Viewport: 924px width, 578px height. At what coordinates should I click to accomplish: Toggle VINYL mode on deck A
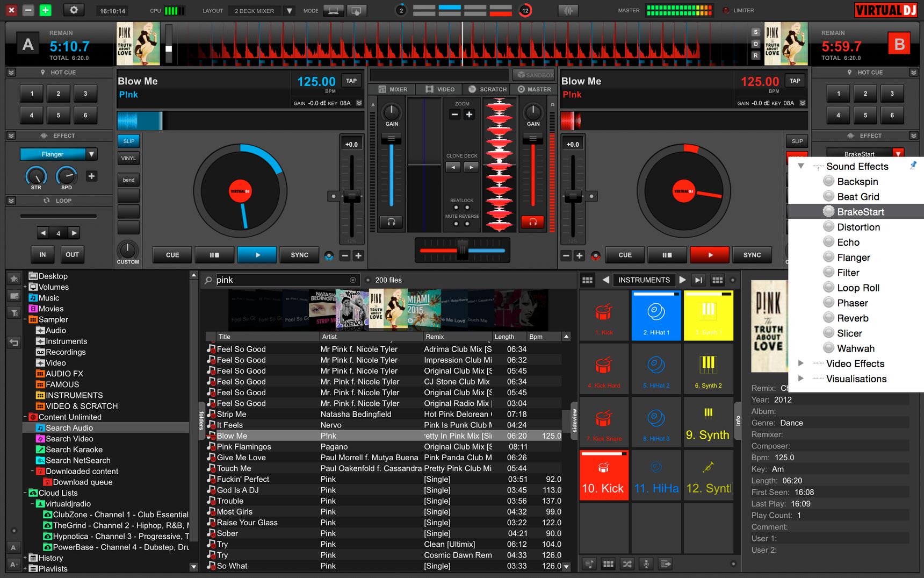(x=129, y=159)
